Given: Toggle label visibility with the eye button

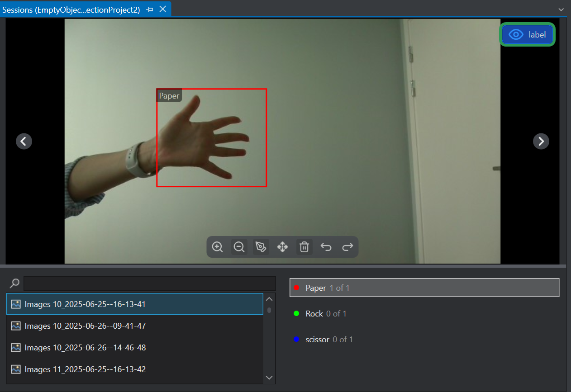Looking at the screenshot, I should tap(528, 34).
